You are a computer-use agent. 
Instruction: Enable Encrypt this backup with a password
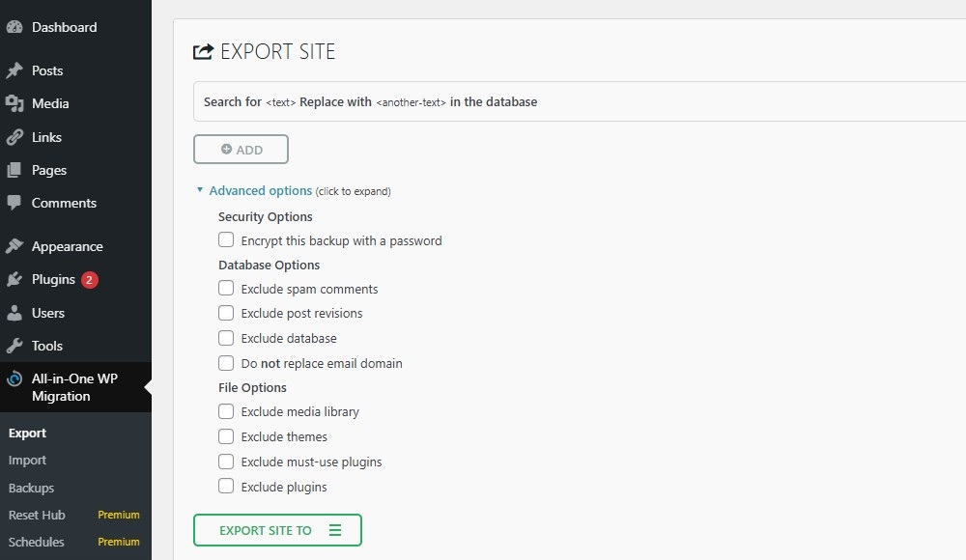(226, 239)
